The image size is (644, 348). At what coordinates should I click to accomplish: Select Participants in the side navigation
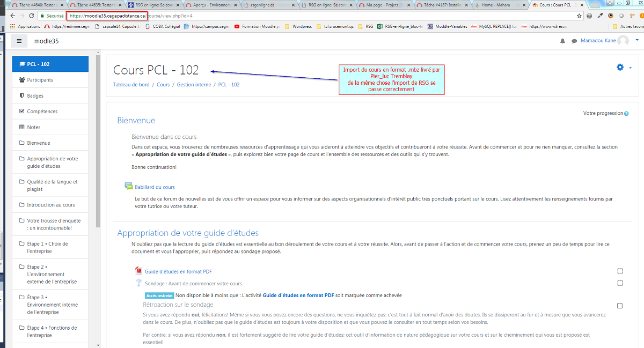(40, 80)
